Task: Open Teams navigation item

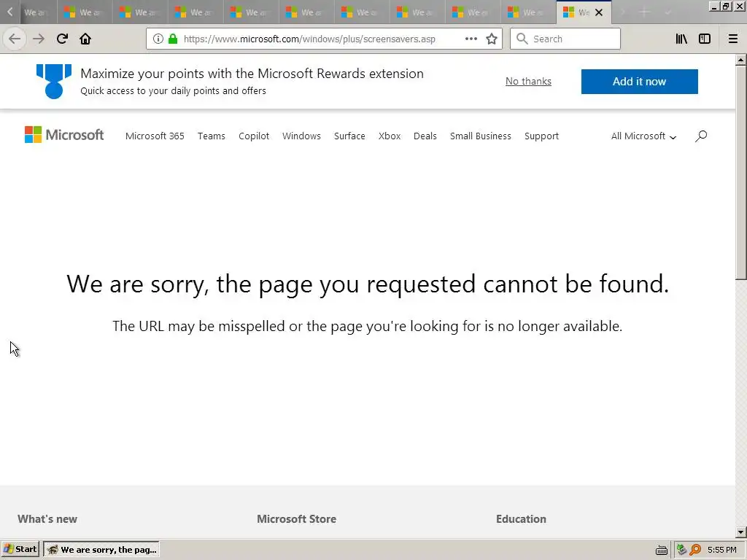Action: [212, 136]
